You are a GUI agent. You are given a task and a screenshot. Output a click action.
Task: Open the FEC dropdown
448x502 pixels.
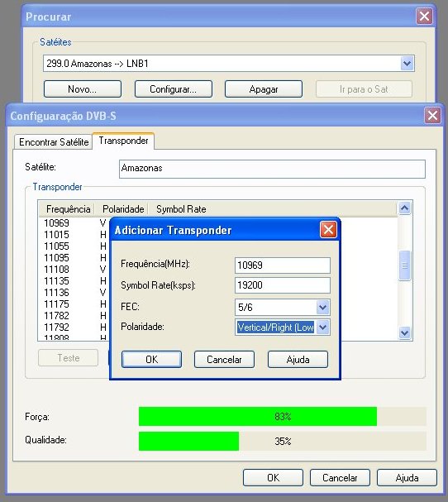tap(322, 308)
